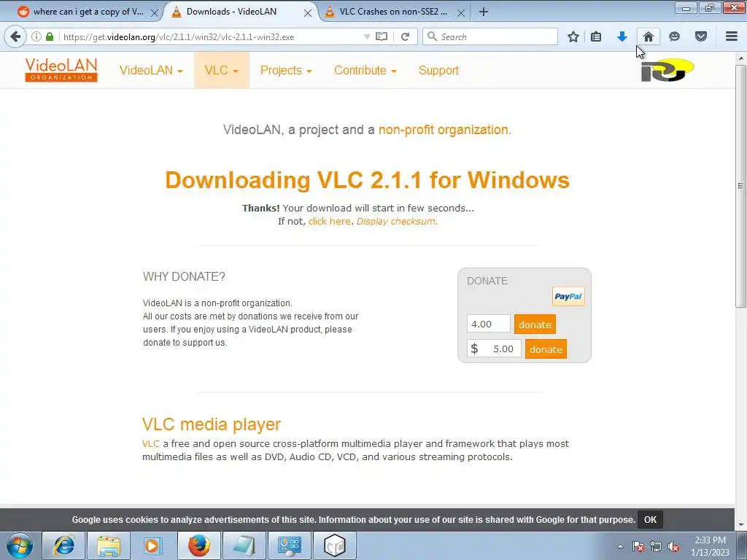Open the Firefox hamburger menu

(732, 36)
